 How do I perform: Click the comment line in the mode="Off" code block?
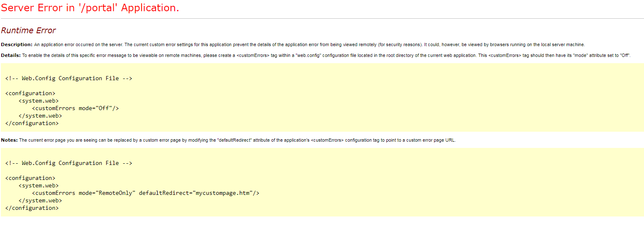pos(69,78)
